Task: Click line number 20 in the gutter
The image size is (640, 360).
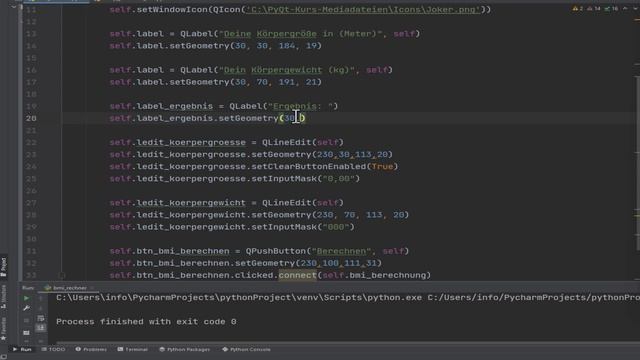Action: [x=31, y=118]
